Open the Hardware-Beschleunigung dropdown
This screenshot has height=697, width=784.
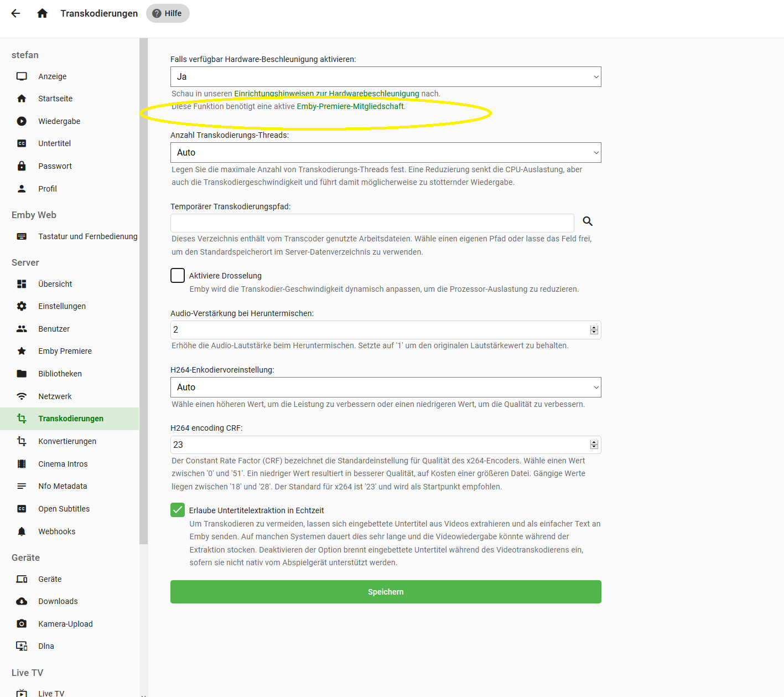tap(386, 77)
